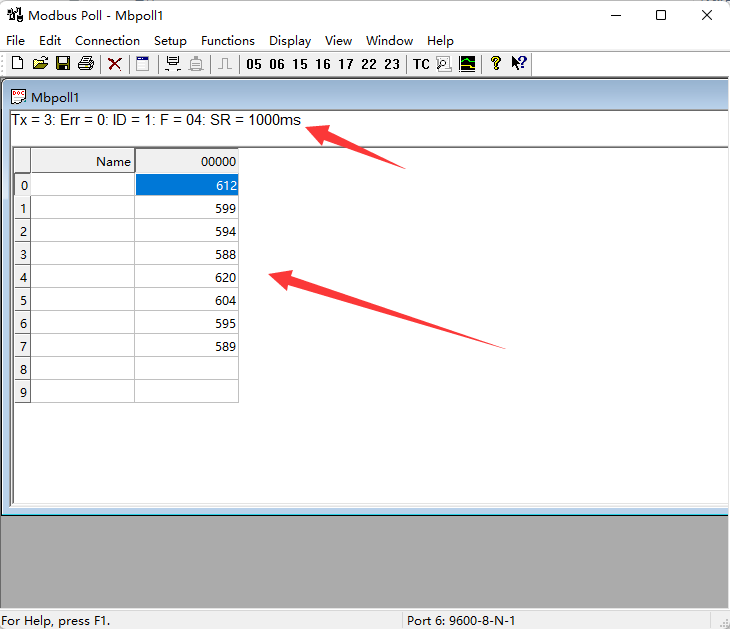Click the Port 6: 9600-8-N-1 status entry
The height and width of the screenshot is (629, 730).
461,621
